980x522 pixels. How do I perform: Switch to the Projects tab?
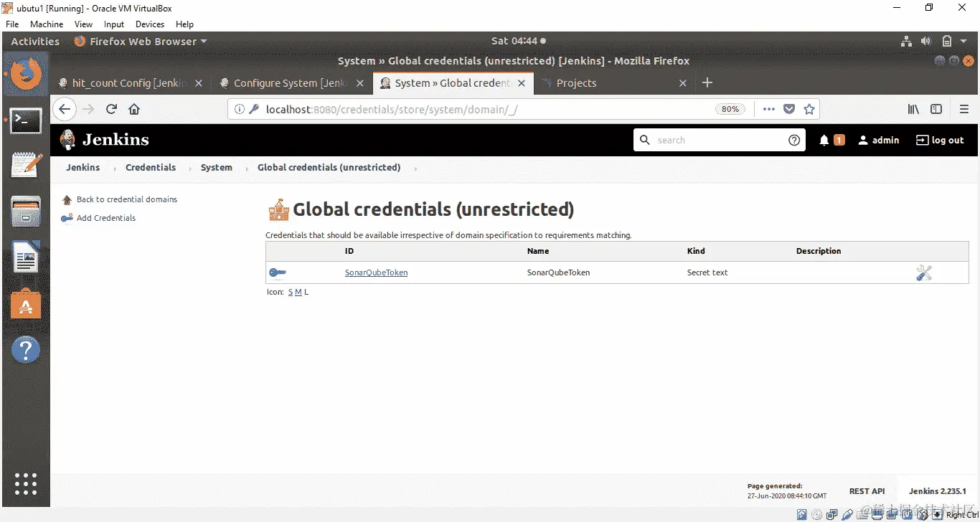click(578, 82)
